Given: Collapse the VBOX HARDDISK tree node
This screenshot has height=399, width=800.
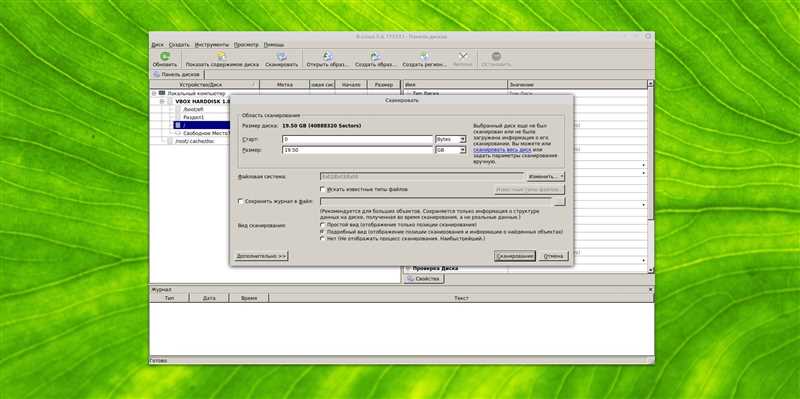Looking at the screenshot, I should point(162,102).
